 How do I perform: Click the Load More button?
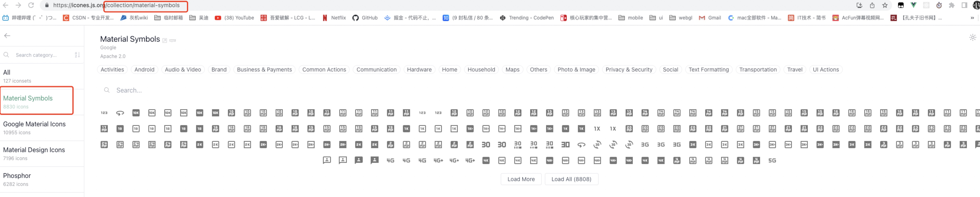pos(521,179)
